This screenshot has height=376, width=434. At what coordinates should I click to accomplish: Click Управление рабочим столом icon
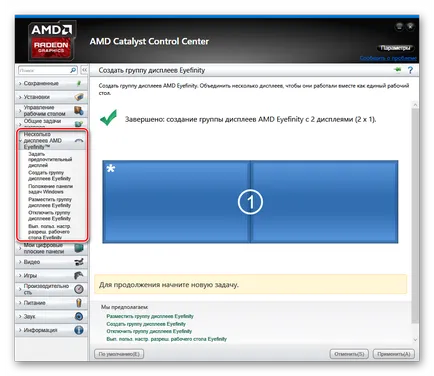pyautogui.click(x=79, y=110)
